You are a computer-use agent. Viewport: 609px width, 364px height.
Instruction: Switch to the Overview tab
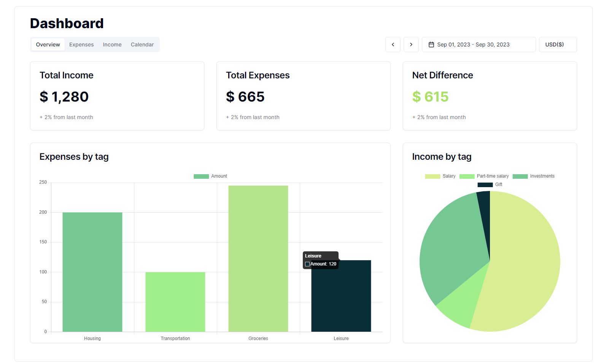click(48, 45)
